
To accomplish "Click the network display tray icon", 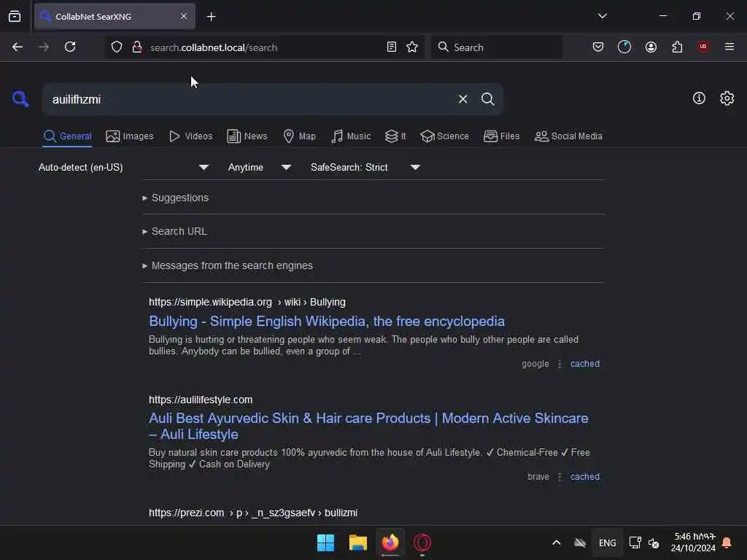I will coord(635,542).
